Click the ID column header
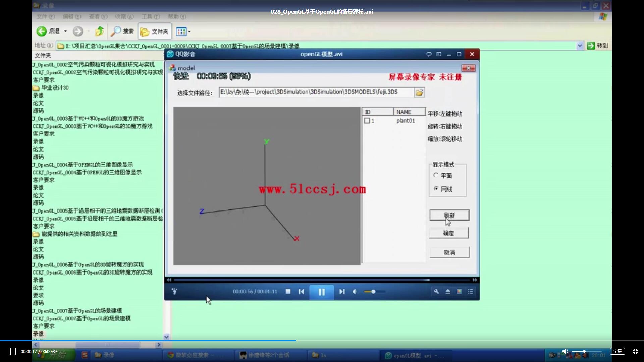The width and height of the screenshot is (644, 362). pos(378,112)
